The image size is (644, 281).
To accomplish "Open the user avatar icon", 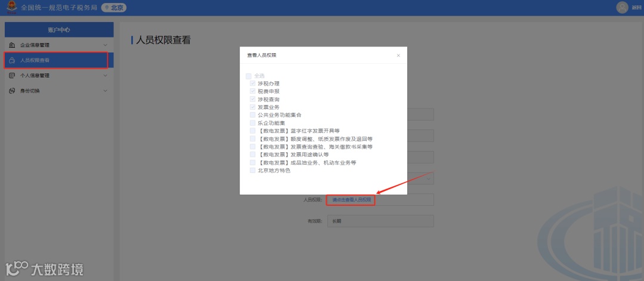I will (623, 7).
